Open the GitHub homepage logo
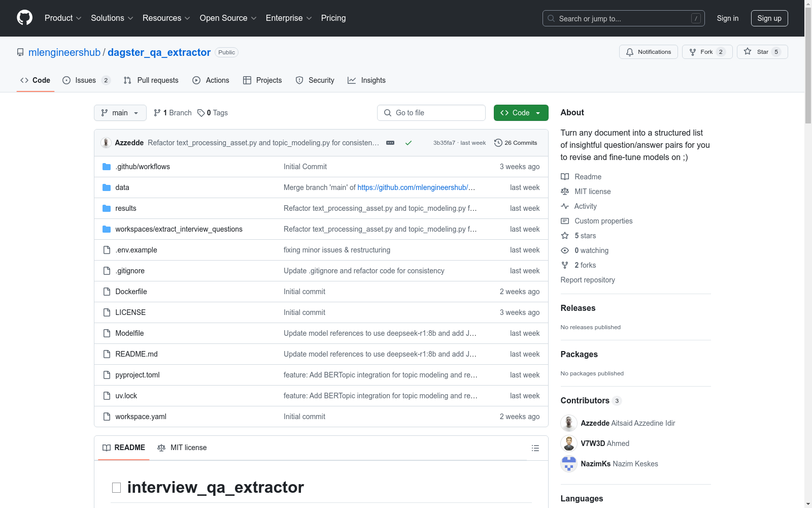 [24, 18]
